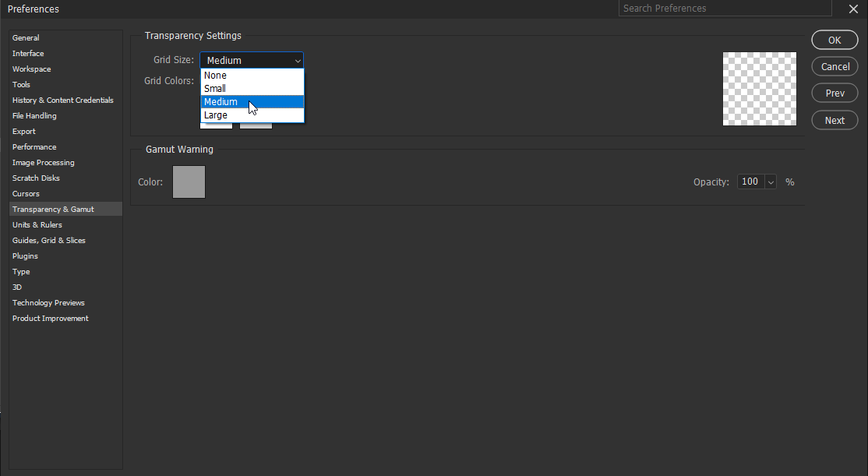
Task: Open Scratch Disks settings
Action: click(35, 178)
